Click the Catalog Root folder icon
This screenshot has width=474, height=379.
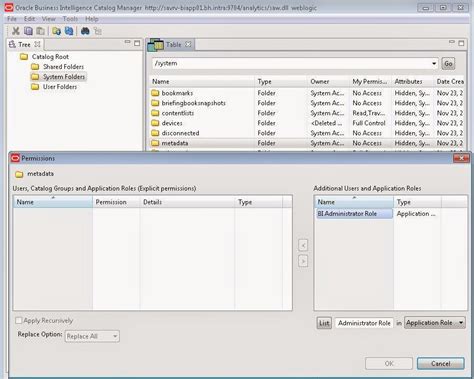(x=24, y=57)
